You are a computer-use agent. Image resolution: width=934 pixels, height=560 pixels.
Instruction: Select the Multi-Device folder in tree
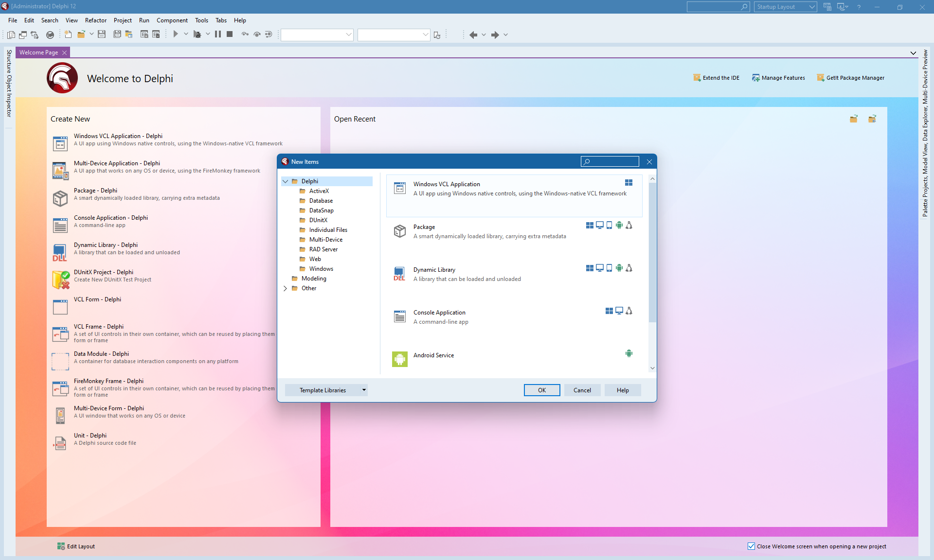pos(326,240)
